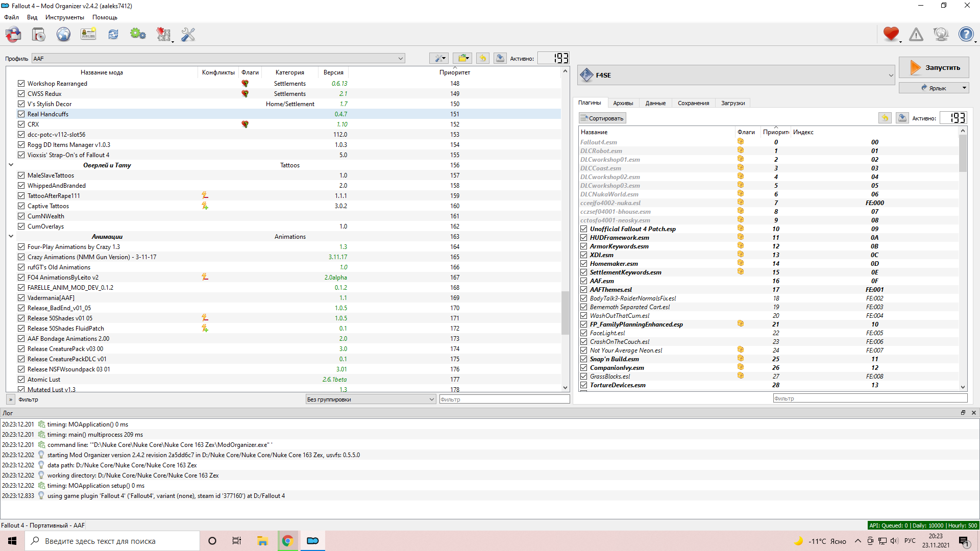Click the change game instance icon
The height and width of the screenshot is (551, 980).
point(13,35)
